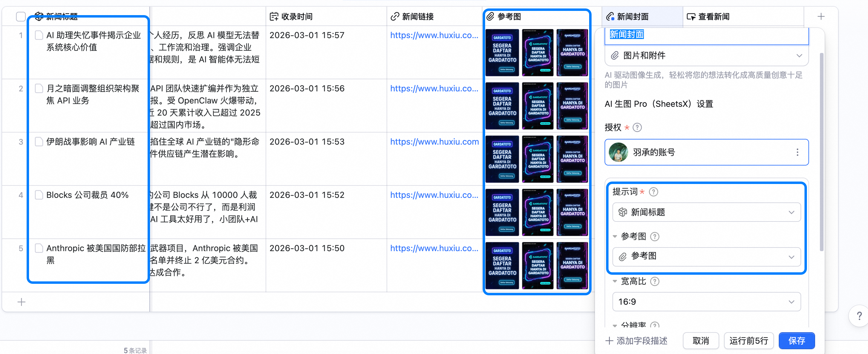The width and height of the screenshot is (868, 354).
Task: Open three-dot menu on 羽承的账号
Action: [797, 152]
